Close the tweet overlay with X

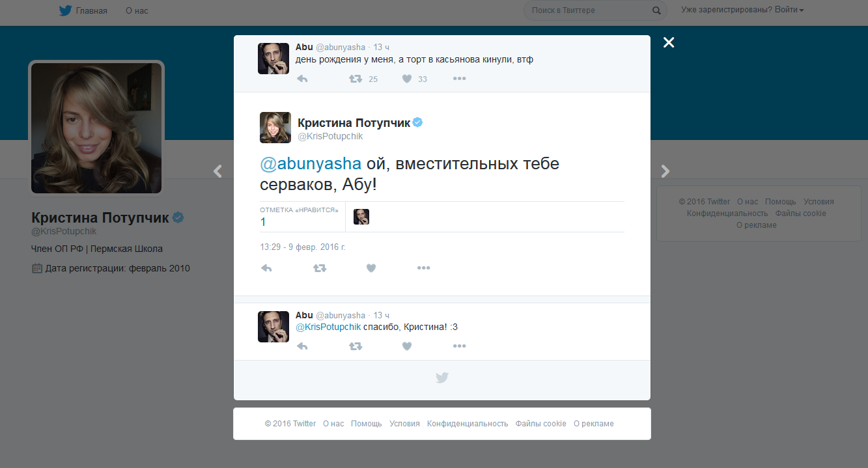pyautogui.click(x=669, y=42)
